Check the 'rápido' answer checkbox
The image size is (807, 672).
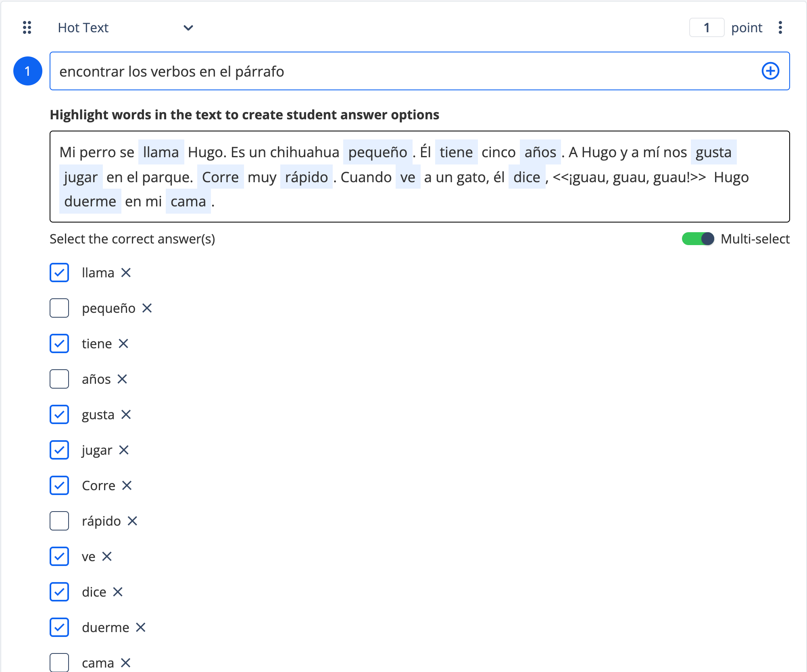pos(59,521)
